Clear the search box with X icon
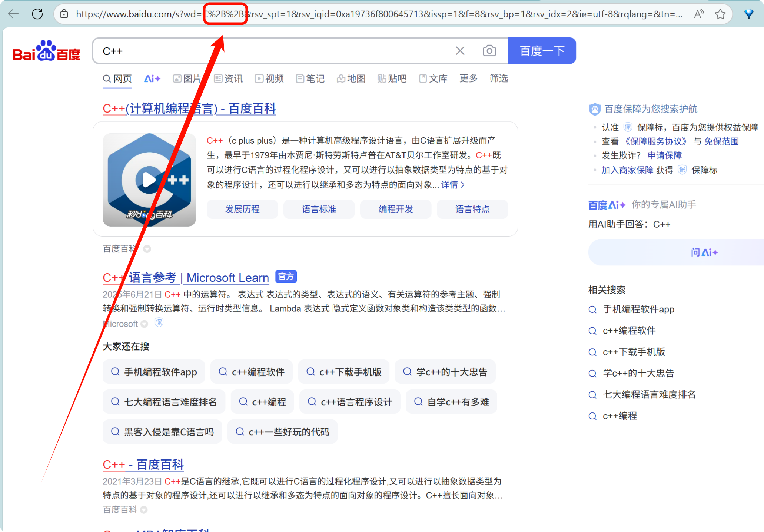The width and height of the screenshot is (764, 532). click(x=460, y=51)
